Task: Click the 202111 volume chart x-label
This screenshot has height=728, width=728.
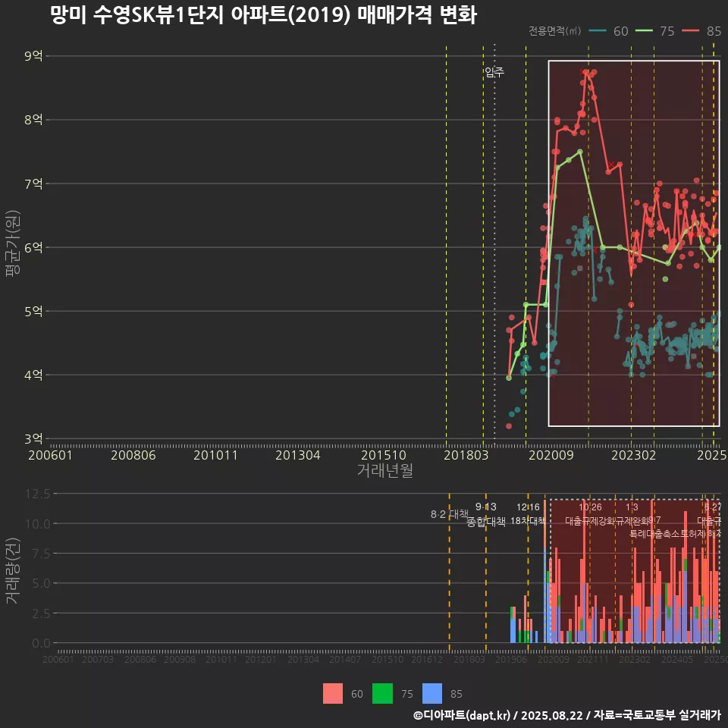Action: pos(593,659)
